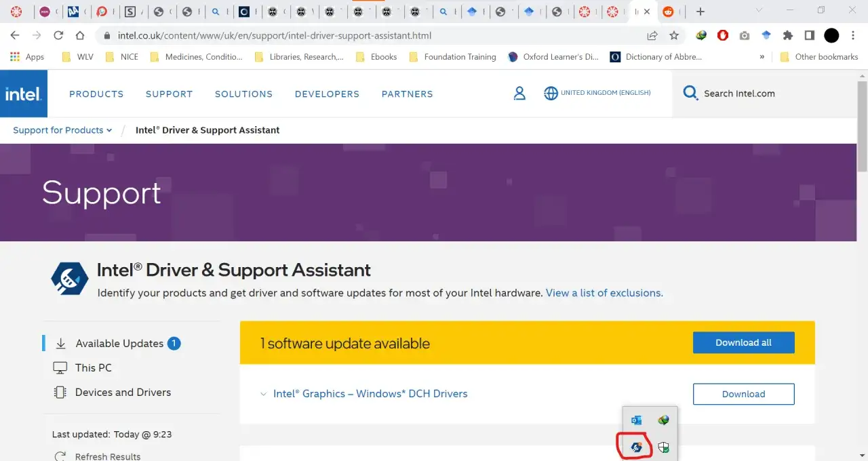Open the Windows Security shield tray icon
868x461 pixels.
point(663,447)
